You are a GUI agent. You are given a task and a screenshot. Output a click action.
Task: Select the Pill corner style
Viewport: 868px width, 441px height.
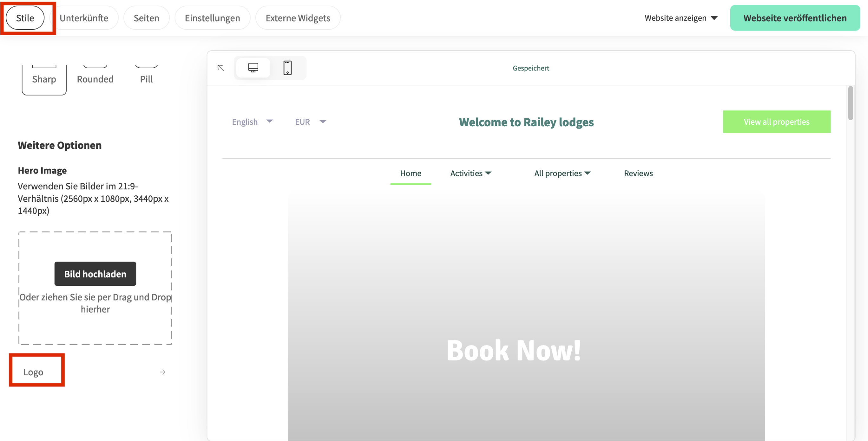click(x=146, y=79)
